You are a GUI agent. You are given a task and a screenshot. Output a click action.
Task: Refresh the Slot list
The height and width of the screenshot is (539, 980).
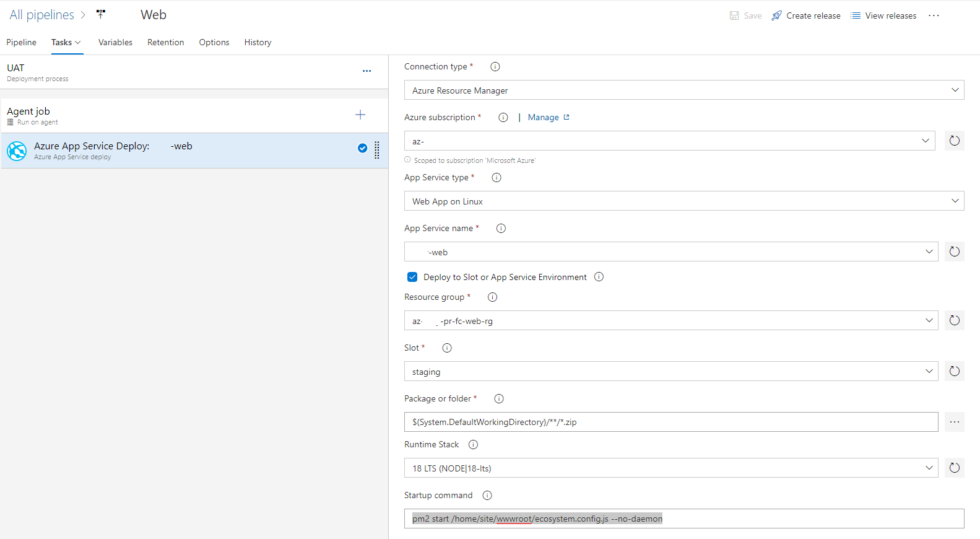[955, 371]
